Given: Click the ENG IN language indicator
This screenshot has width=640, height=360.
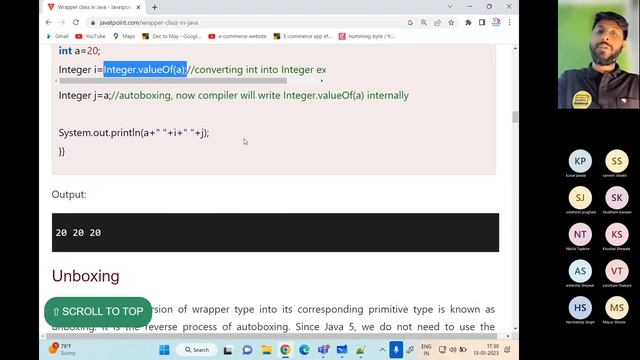Looking at the screenshot, I should click(x=426, y=350).
